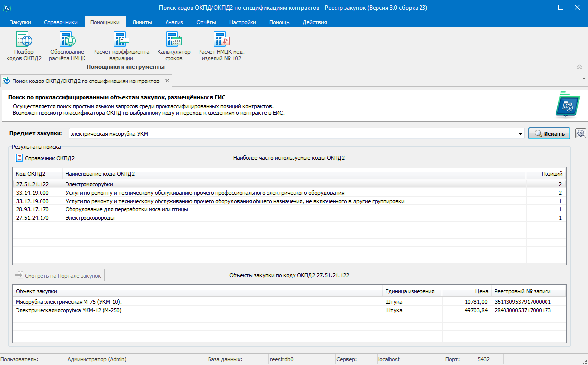Open the tab list dropdown arrow
The width and height of the screenshot is (588, 365).
pyautogui.click(x=584, y=79)
